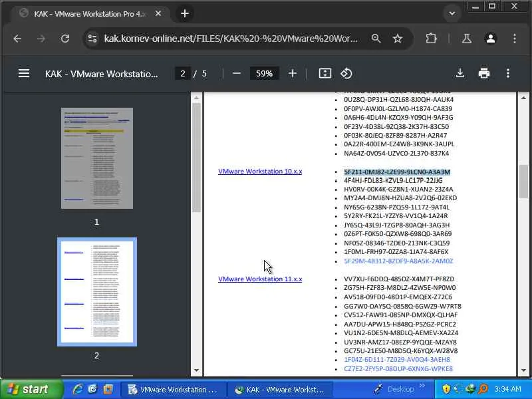Go back using browser back arrow
532x399 pixels.
[x=17, y=39]
